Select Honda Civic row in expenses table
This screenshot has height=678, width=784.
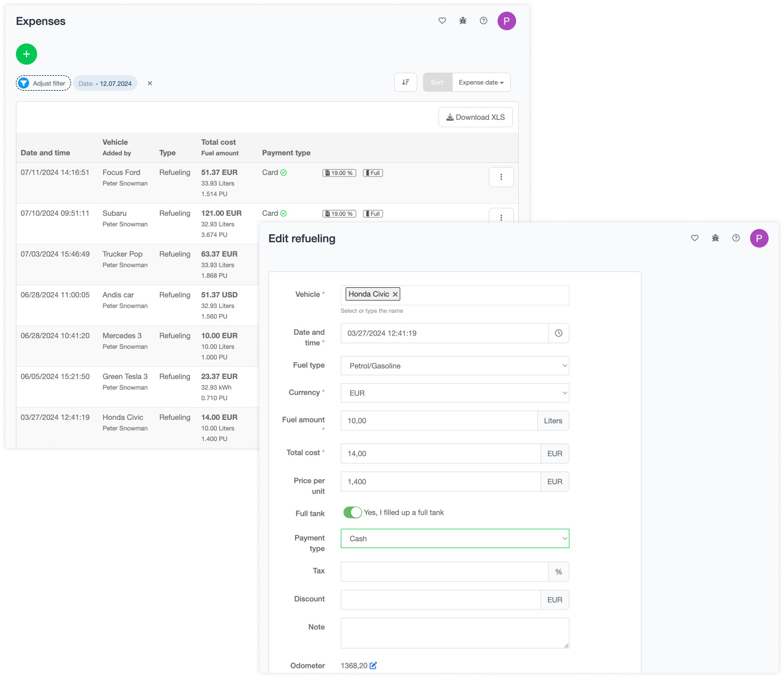point(138,428)
